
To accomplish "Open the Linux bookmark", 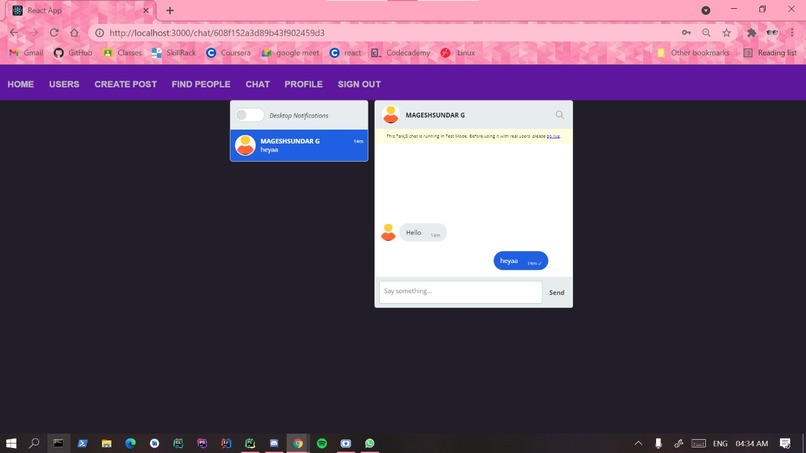I will pyautogui.click(x=458, y=53).
